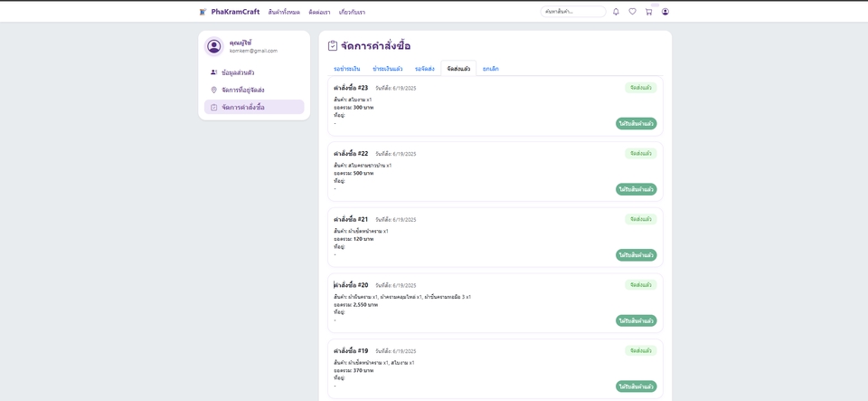This screenshot has width=868, height=401.
Task: Open the notifications bell icon
Action: 616,12
